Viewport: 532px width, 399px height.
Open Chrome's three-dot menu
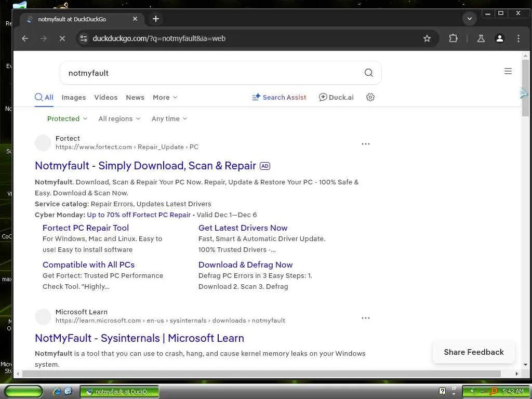tap(518, 38)
